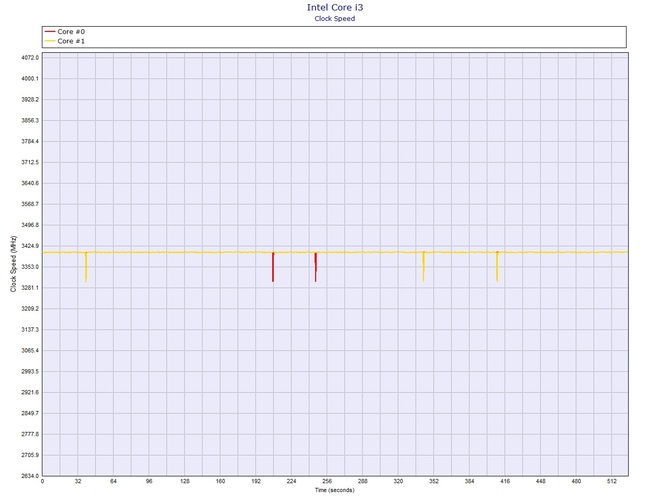The width and height of the screenshot is (670, 502).
Task: Click the yellow dip near 409 seconds
Action: tap(497, 267)
